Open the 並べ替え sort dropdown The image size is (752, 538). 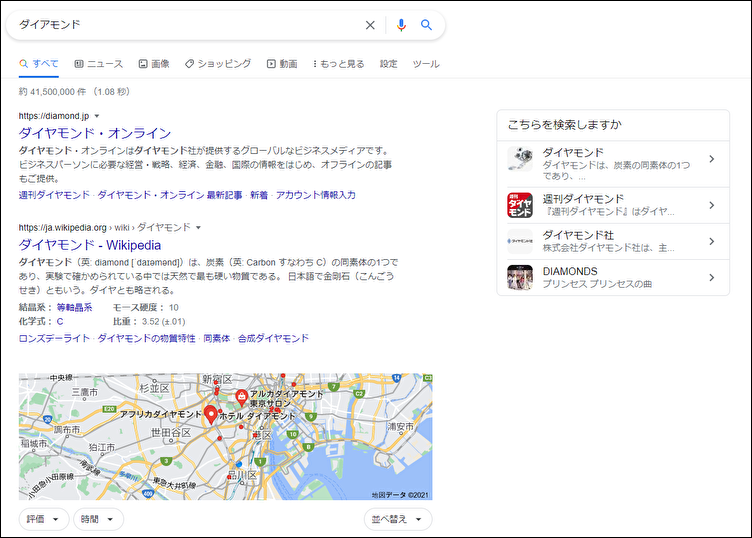coord(398,519)
